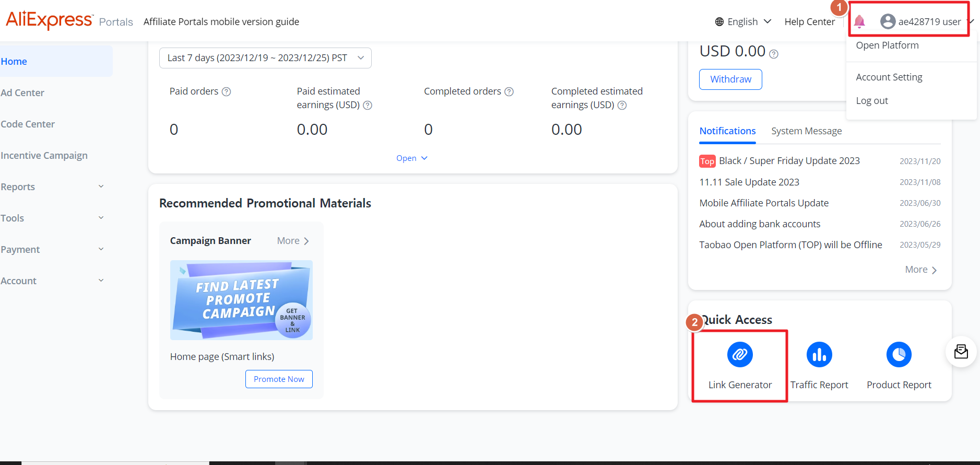Click the Campaign Banner heading

click(210, 241)
